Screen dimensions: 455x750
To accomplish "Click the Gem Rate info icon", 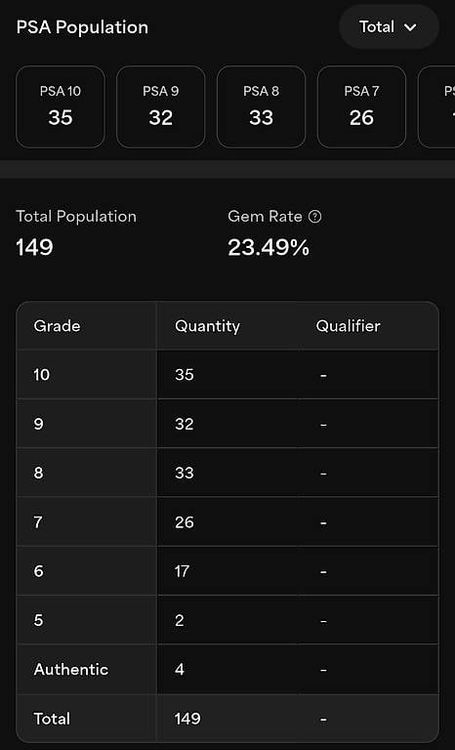I will click(315, 217).
